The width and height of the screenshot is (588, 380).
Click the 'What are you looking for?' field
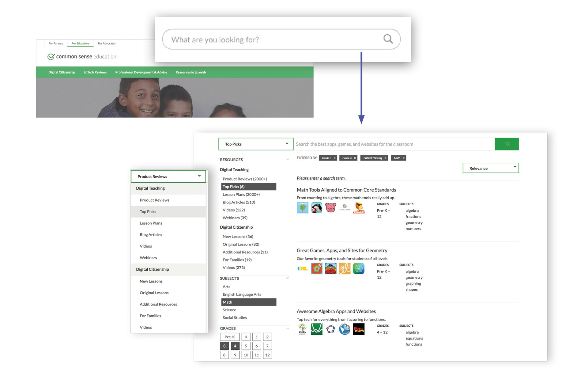point(281,39)
